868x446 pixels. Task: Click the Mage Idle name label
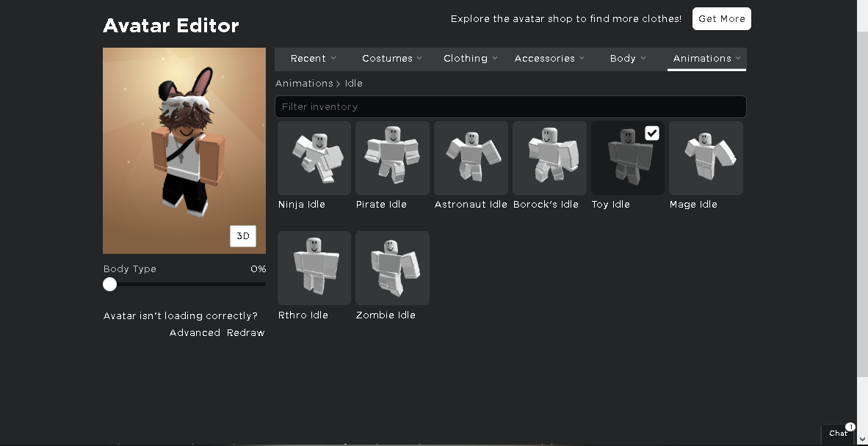pos(694,205)
